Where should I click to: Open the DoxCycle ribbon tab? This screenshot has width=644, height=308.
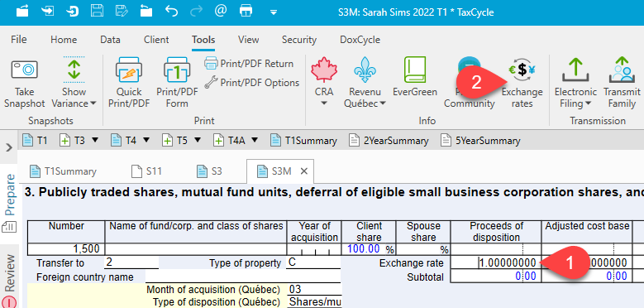coord(360,40)
